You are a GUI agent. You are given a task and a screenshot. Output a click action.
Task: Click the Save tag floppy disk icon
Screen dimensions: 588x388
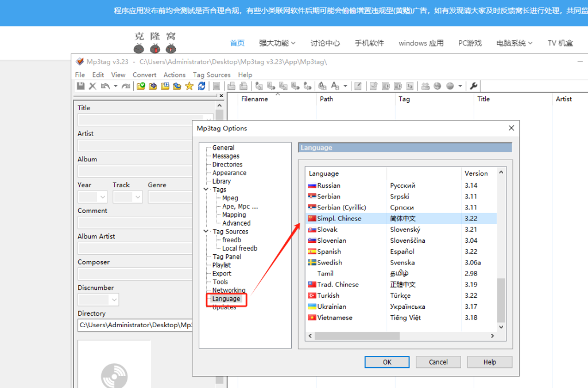[x=80, y=86]
